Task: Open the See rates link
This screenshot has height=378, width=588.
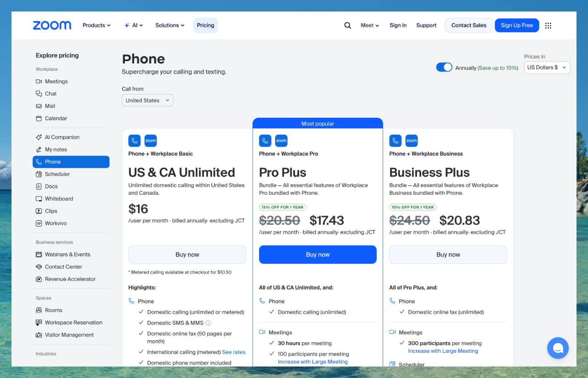Action: point(233,352)
